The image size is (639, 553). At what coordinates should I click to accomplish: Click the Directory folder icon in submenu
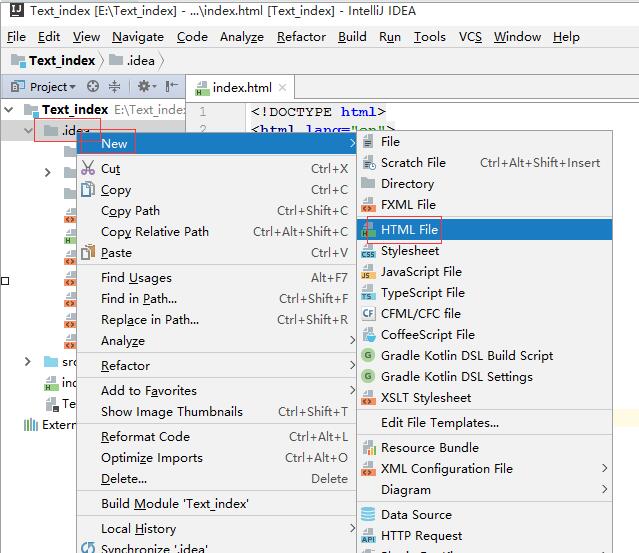(368, 183)
